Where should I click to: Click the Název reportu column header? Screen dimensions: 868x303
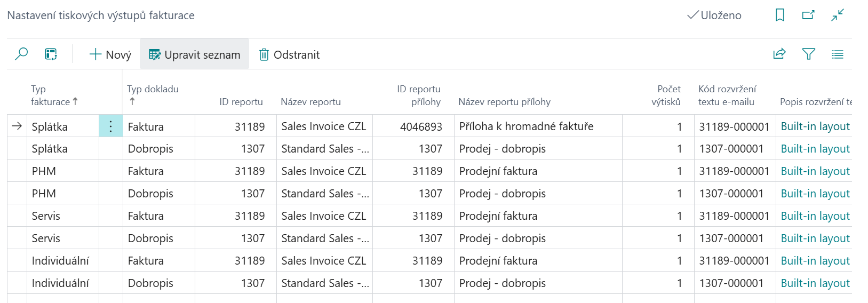[310, 102]
